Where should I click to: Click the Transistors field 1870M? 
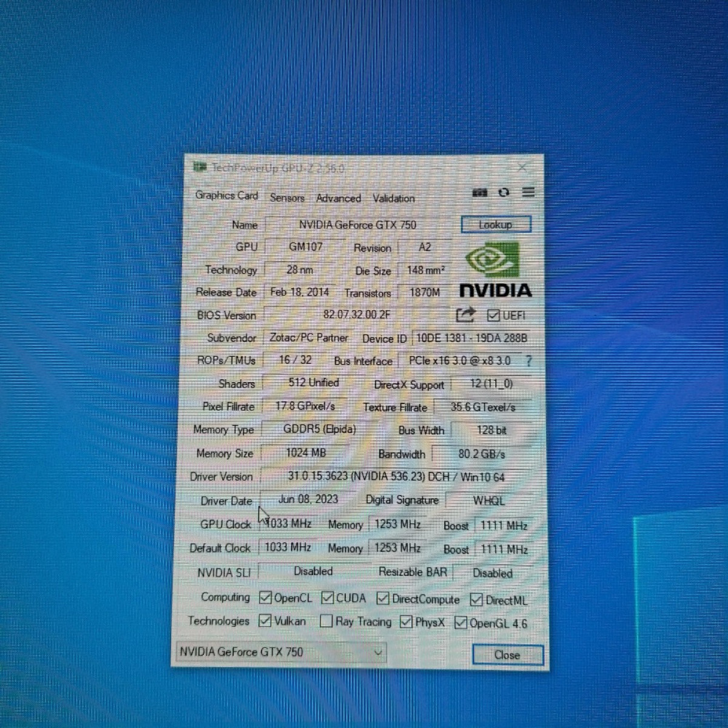(x=425, y=292)
